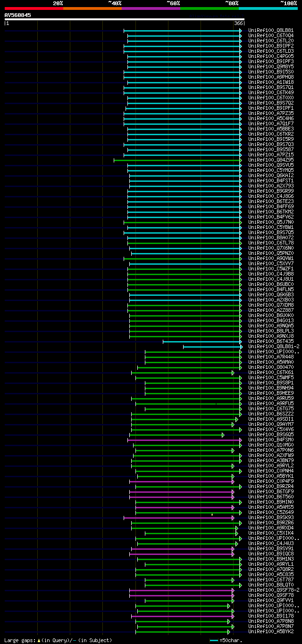
Task: Open hit UniRef100_C4PG05 label
Action: [x=271, y=57]
